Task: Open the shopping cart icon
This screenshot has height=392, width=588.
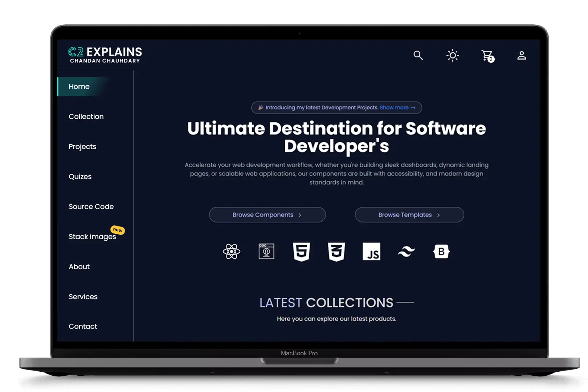Action: pyautogui.click(x=487, y=56)
